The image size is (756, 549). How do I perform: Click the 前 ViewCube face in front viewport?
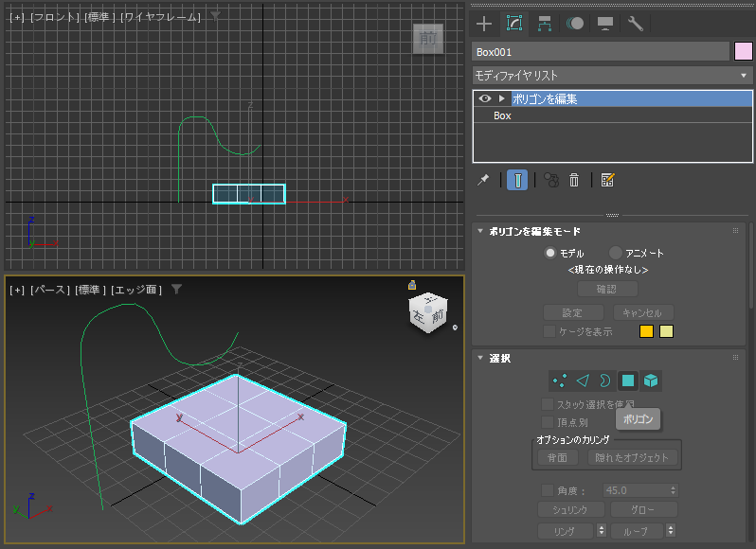(x=428, y=39)
